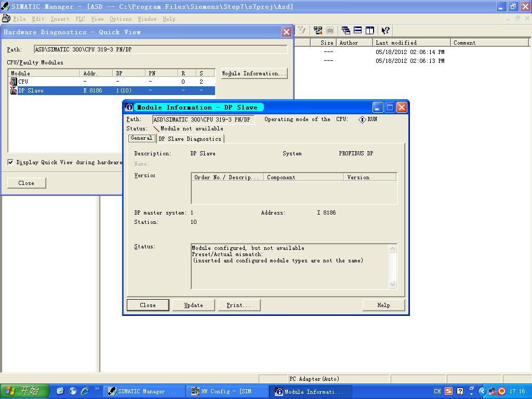
Task: Launch Internet Explorer from quick launch
Action: pyautogui.click(x=85, y=391)
